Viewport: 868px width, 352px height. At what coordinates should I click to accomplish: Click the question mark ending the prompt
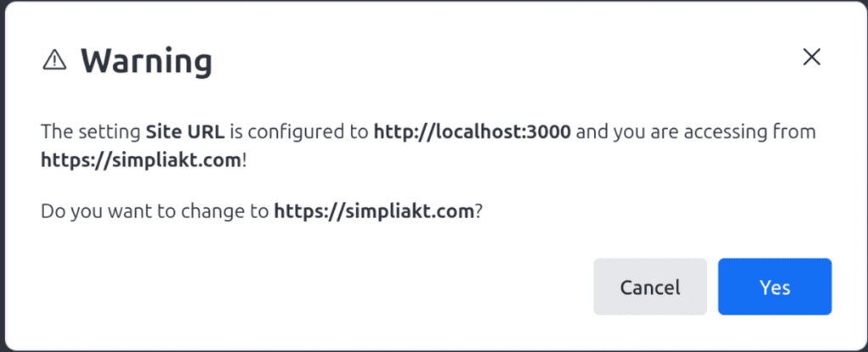(479, 211)
